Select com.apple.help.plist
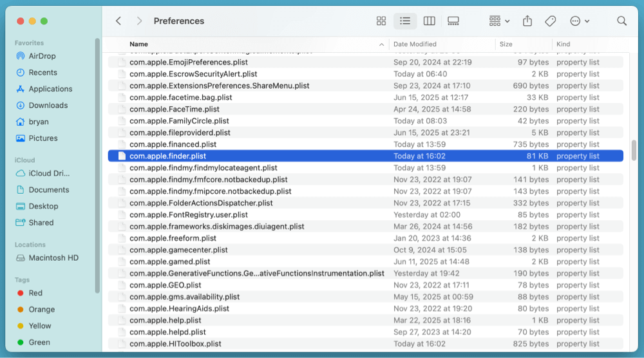644x358 pixels. [366, 320]
